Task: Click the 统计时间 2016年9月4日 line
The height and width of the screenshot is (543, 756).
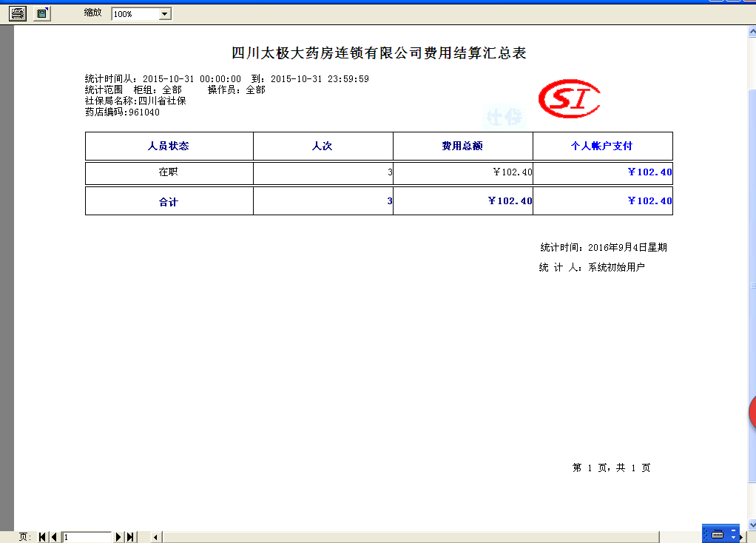Action: click(604, 247)
